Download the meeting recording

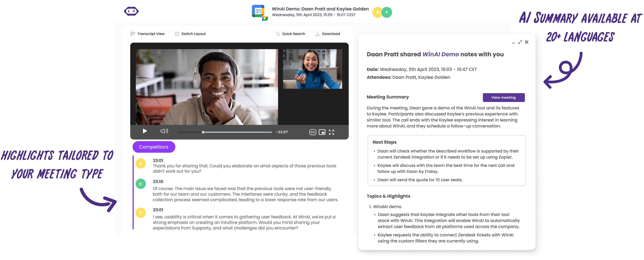point(327,34)
